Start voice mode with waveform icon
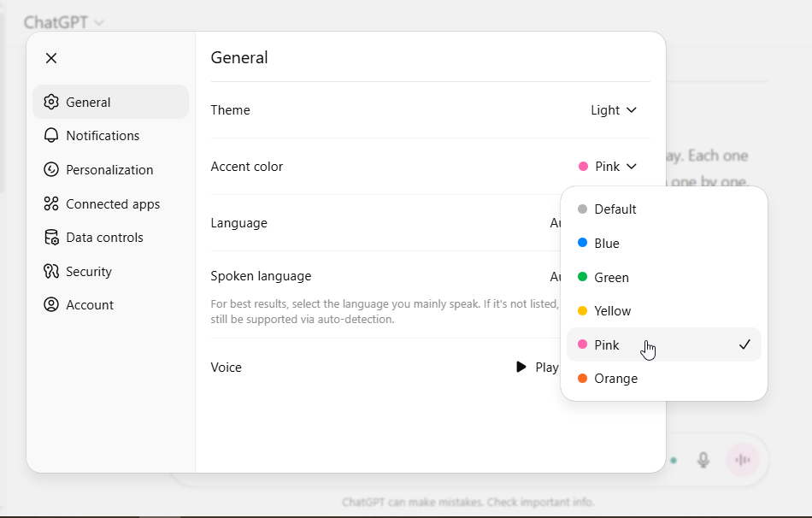The height and width of the screenshot is (518, 812). [x=743, y=460]
